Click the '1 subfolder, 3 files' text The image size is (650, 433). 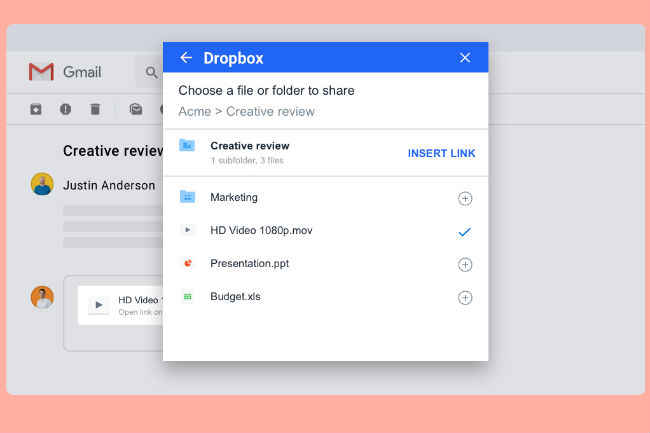pos(247,160)
